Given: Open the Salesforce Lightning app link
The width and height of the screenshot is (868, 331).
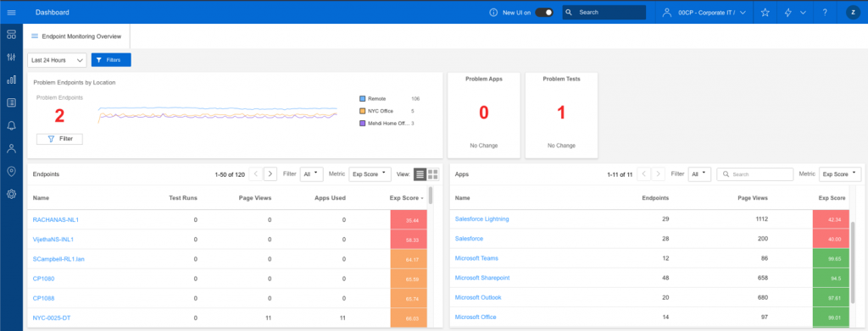Looking at the screenshot, I should click(481, 218).
